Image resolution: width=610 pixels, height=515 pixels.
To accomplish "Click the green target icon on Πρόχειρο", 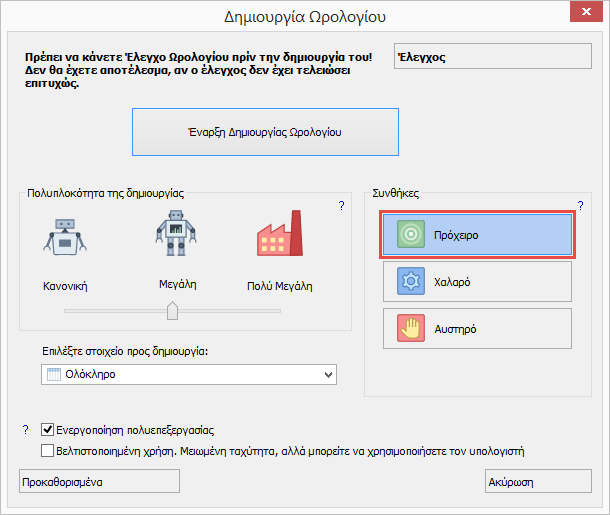I will tap(411, 235).
